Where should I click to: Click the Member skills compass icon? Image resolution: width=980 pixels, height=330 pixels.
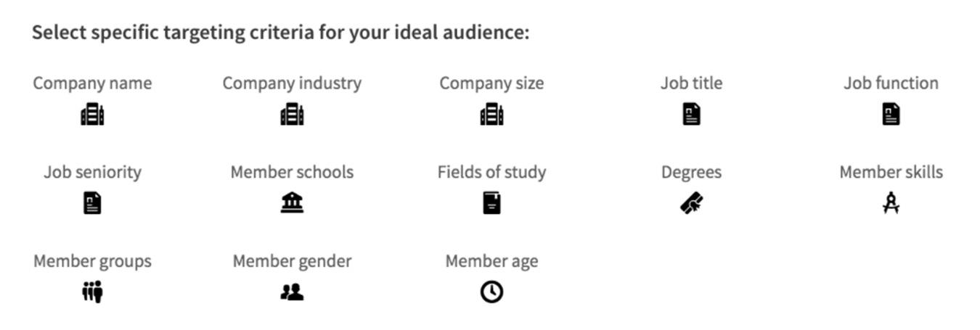coord(891,203)
